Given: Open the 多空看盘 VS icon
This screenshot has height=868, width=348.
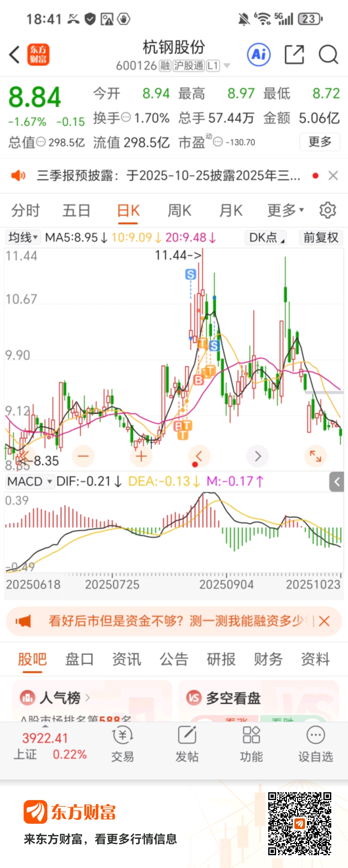Looking at the screenshot, I should [194, 698].
